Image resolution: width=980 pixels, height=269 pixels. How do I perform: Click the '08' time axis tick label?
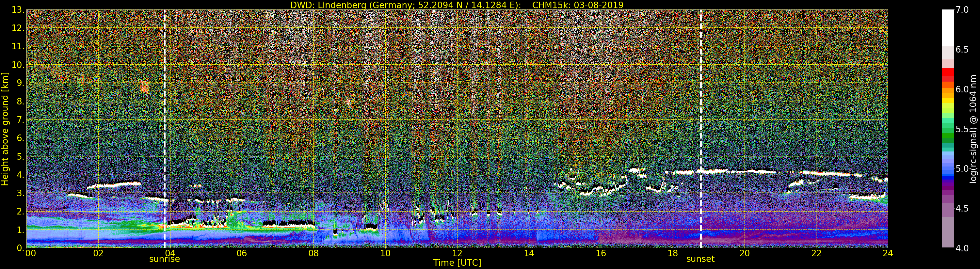pos(313,253)
